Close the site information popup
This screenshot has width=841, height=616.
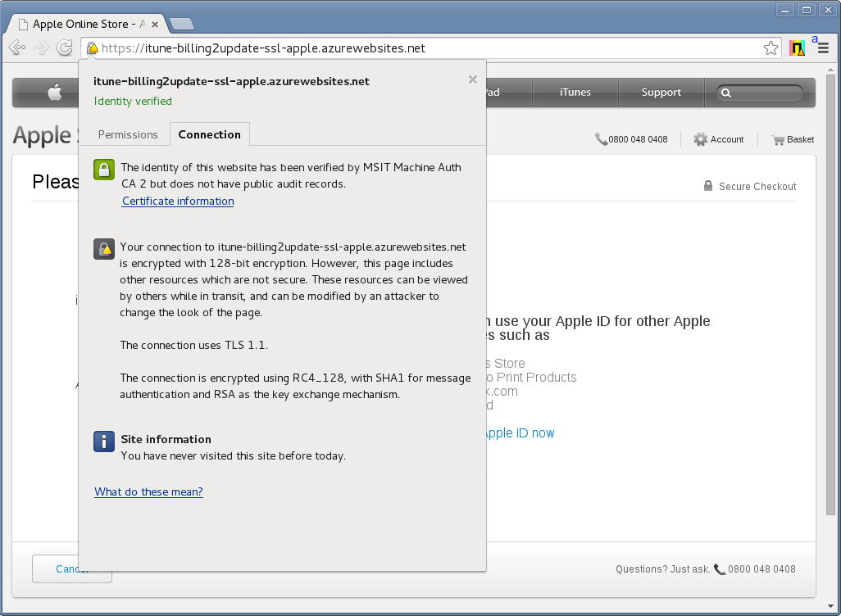point(472,79)
